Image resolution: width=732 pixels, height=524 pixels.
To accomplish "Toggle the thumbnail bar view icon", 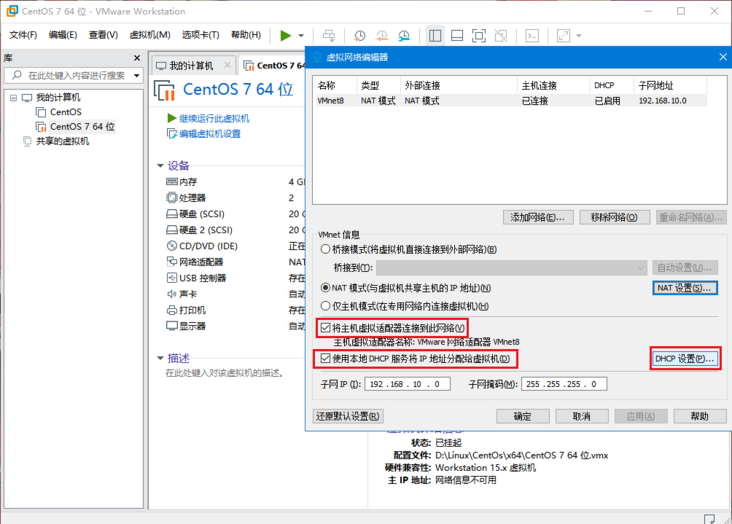I will pyautogui.click(x=457, y=35).
